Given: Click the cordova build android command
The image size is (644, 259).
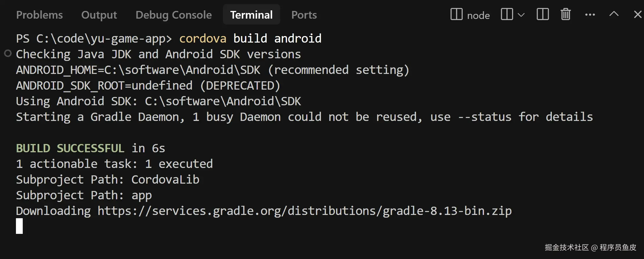Looking at the screenshot, I should [250, 39].
